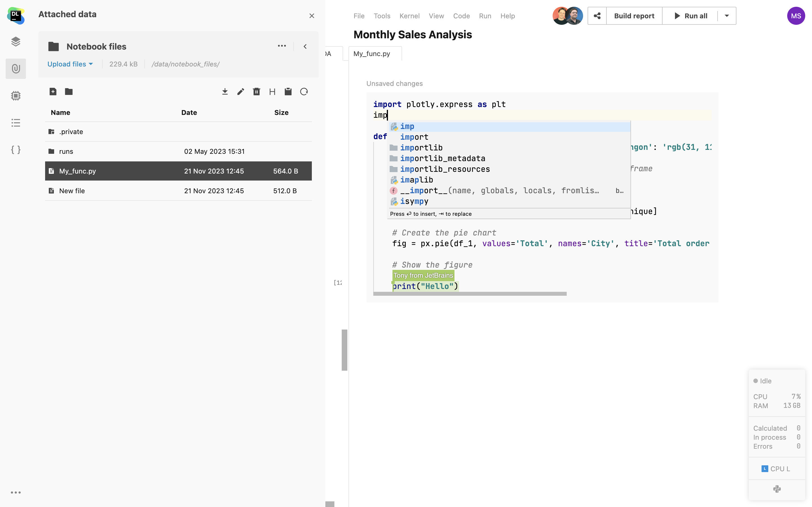Click the new file icon
The image size is (812, 507).
click(x=53, y=92)
